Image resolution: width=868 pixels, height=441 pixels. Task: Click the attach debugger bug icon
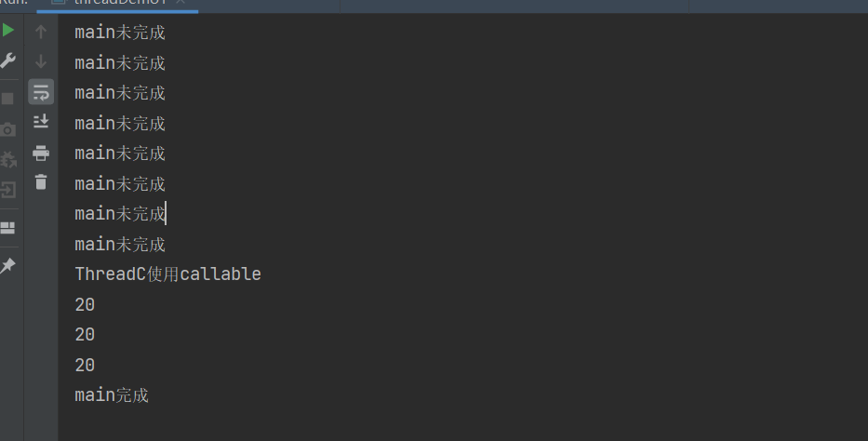point(7,160)
